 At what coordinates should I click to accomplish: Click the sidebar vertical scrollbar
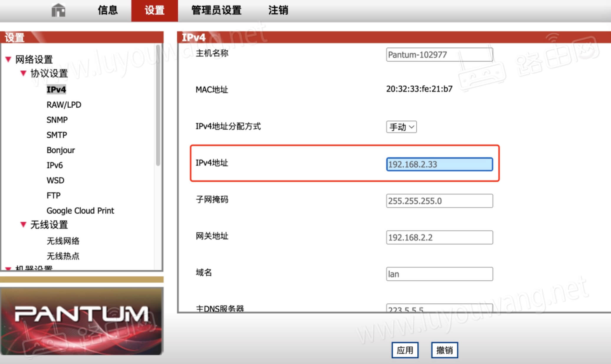coord(158,106)
